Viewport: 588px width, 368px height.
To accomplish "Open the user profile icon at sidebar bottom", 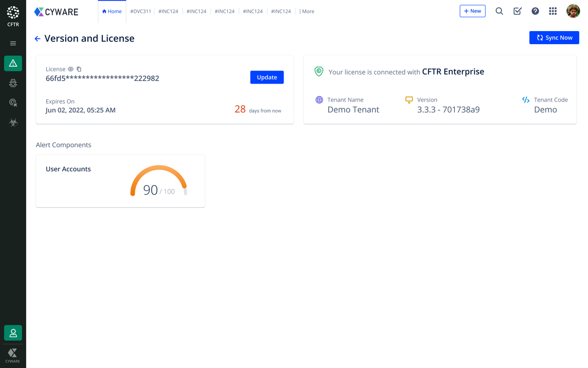I will tap(13, 333).
